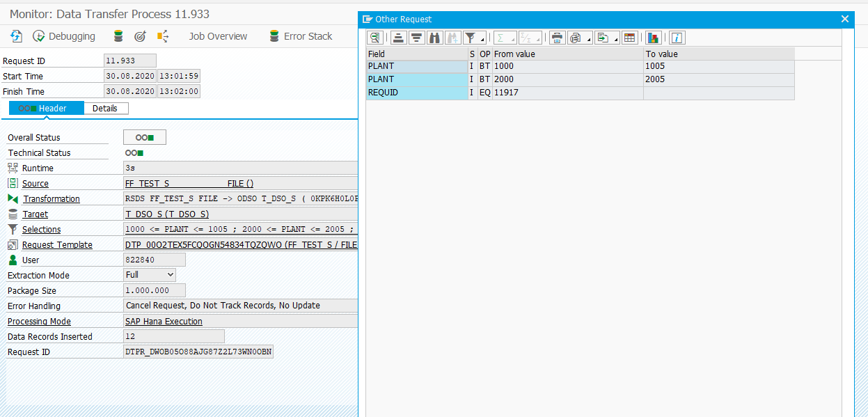This screenshot has height=417, width=868.
Task: Expand the filter icon dropdown arrow
Action: click(x=481, y=40)
